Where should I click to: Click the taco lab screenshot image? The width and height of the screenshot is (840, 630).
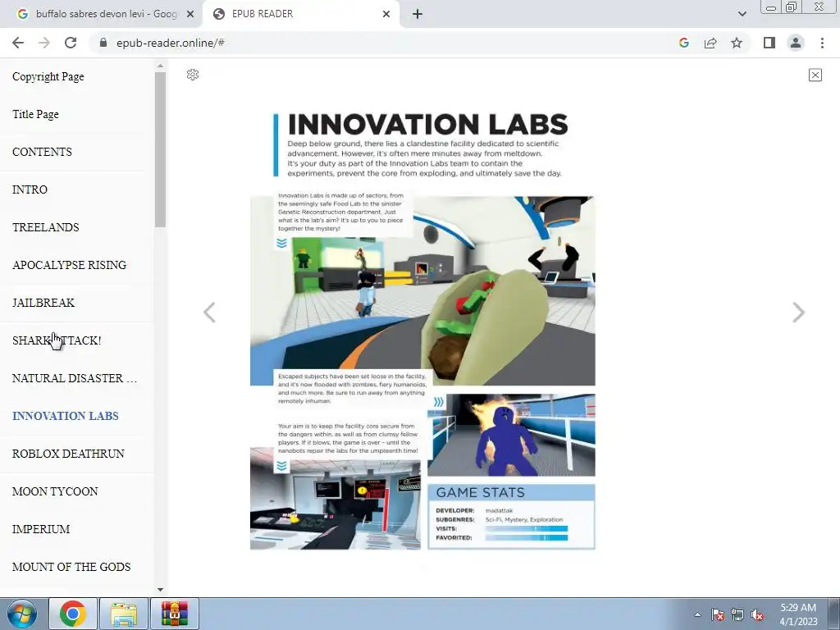(x=422, y=291)
